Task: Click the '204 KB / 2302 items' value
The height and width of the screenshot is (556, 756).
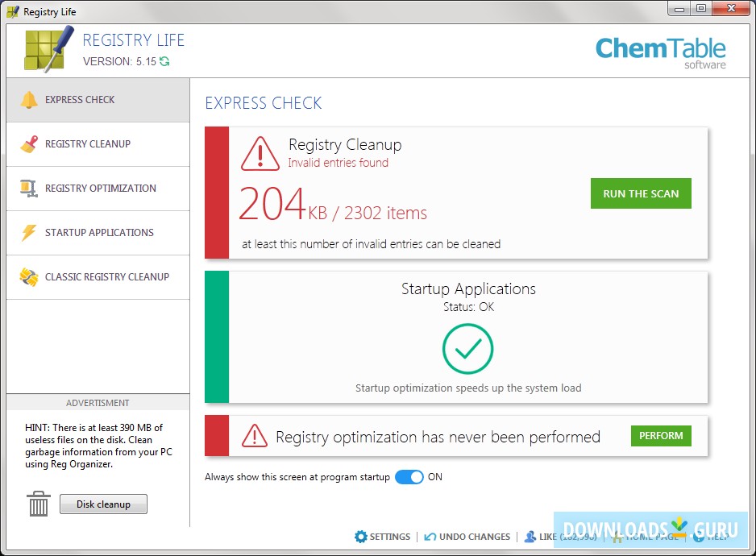Action: coord(333,204)
